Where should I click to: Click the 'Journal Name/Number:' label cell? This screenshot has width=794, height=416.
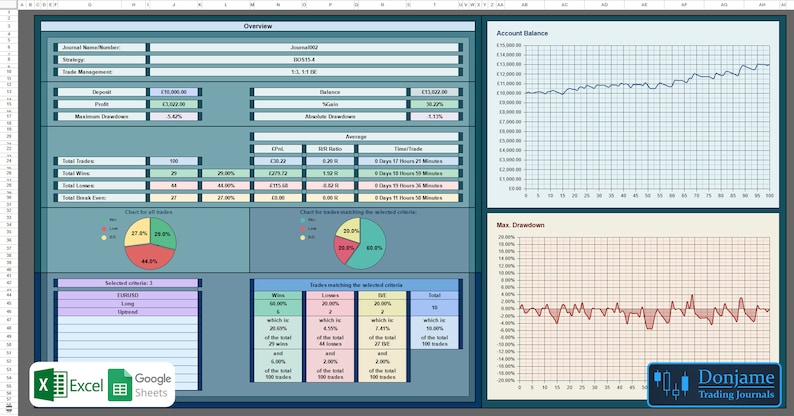click(102, 48)
